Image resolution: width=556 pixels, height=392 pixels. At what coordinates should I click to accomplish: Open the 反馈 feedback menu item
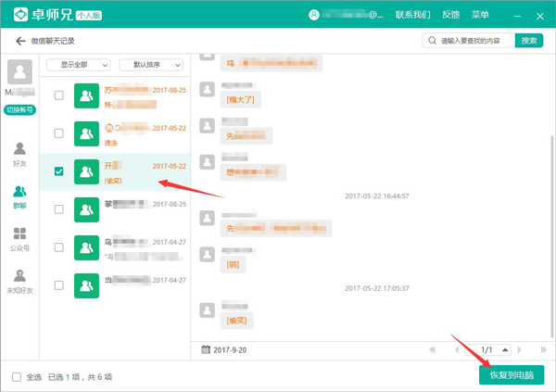(x=450, y=15)
